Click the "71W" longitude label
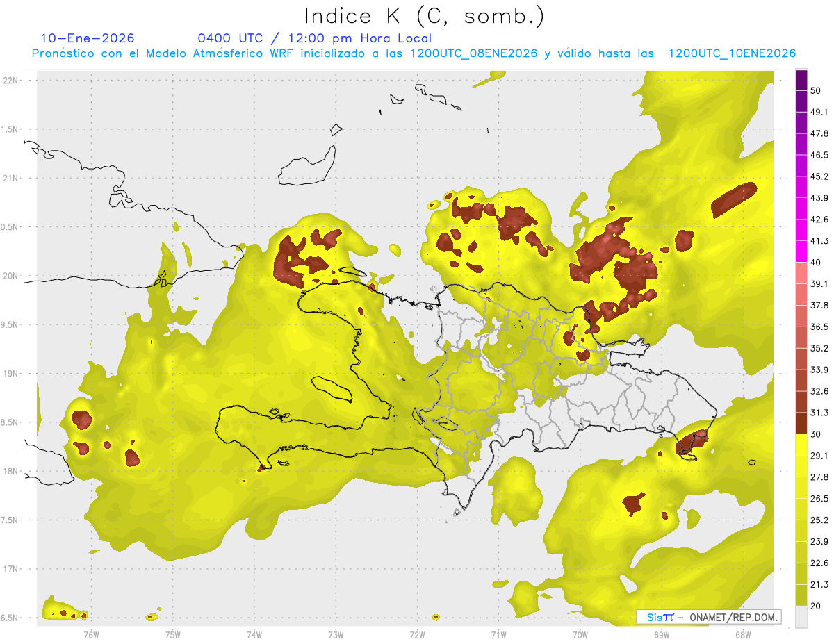Image resolution: width=834 pixels, height=644 pixels. click(498, 634)
